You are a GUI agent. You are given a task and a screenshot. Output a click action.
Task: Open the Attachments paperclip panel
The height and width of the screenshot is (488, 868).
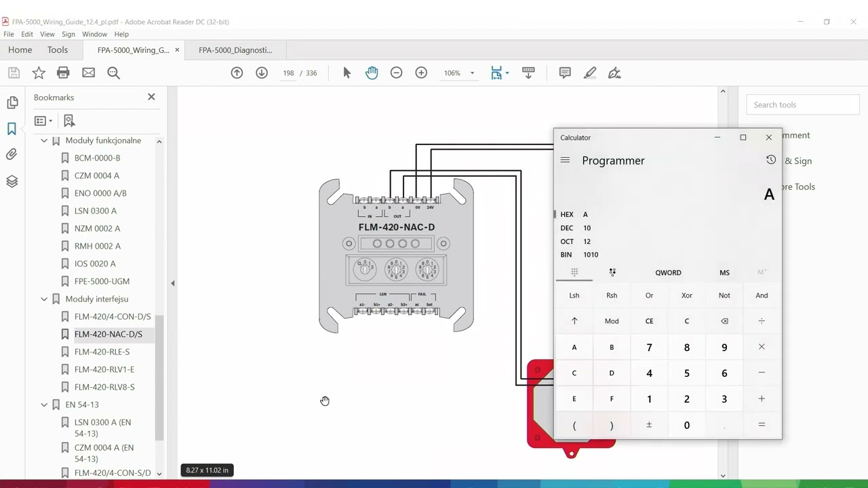12,155
